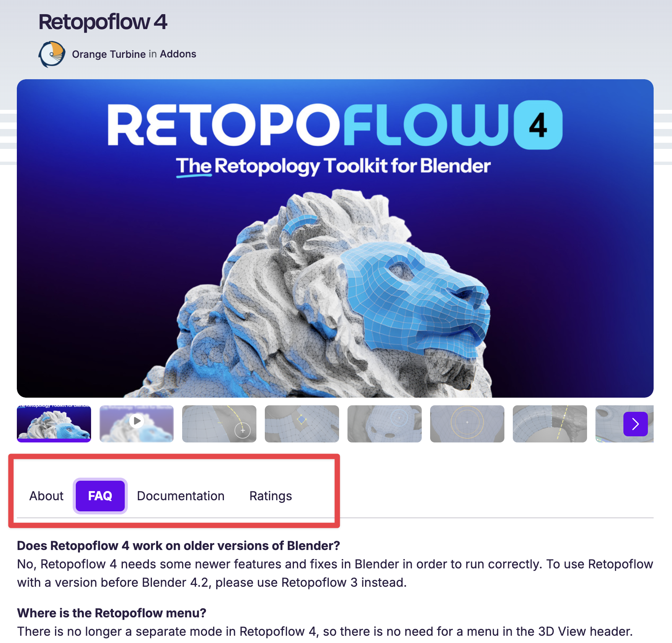Open thumbnail with yellow concentric circles
The width and height of the screenshot is (672, 643).
467,424
